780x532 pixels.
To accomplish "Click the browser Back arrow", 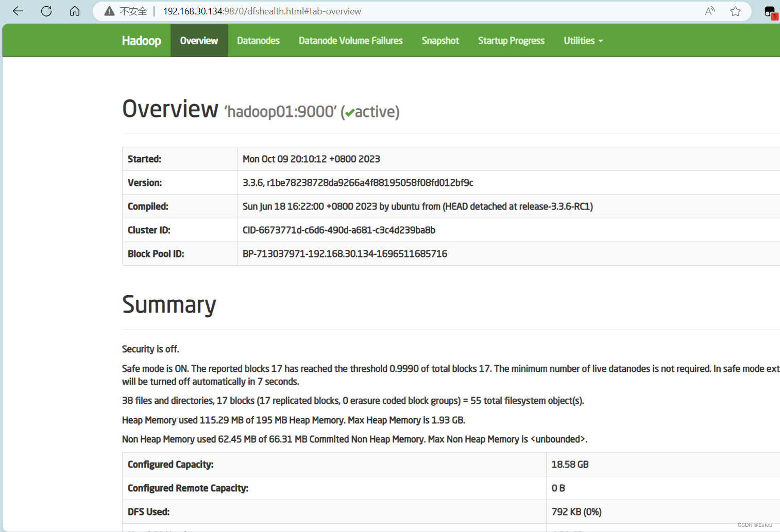I will [18, 11].
